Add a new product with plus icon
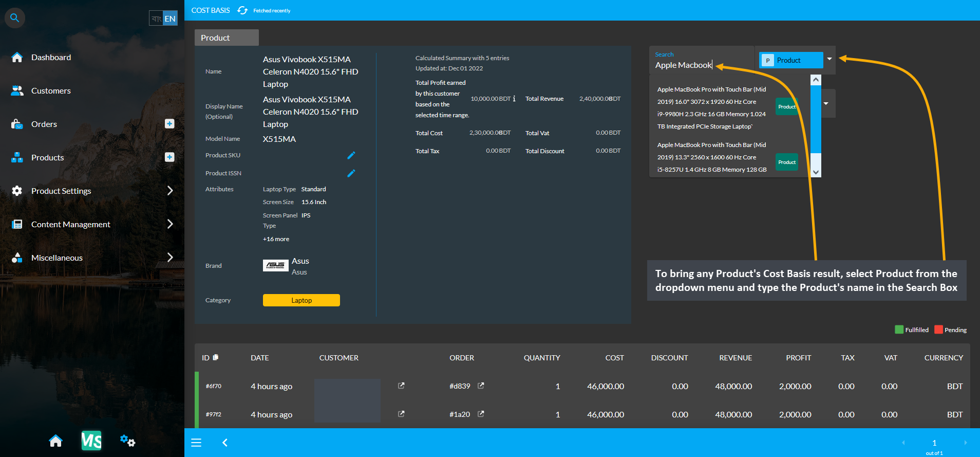This screenshot has width=980, height=457. coord(169,157)
